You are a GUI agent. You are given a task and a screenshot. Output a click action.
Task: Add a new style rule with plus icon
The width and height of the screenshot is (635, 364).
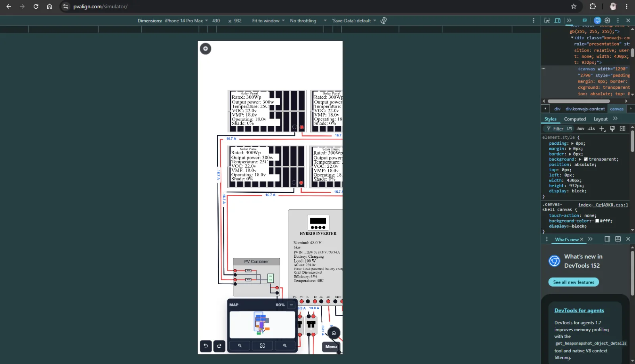pos(602,128)
